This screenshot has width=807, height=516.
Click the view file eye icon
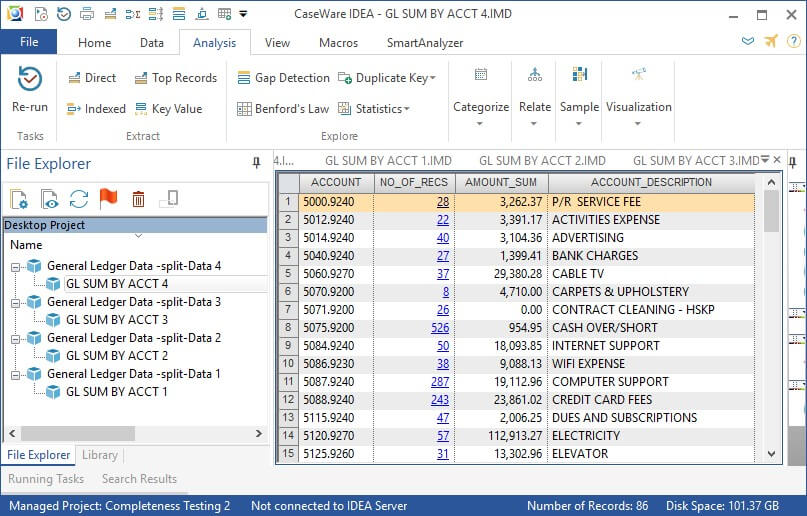49,199
